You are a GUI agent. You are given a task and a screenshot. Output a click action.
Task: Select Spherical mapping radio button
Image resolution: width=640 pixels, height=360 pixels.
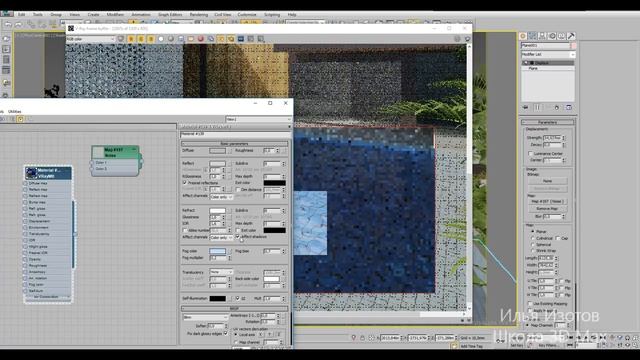(533, 244)
